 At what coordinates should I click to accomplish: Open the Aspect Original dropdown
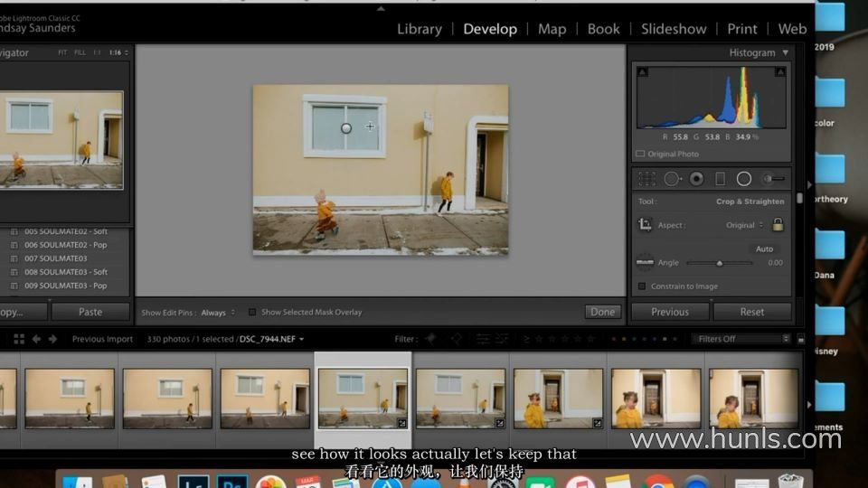click(744, 225)
